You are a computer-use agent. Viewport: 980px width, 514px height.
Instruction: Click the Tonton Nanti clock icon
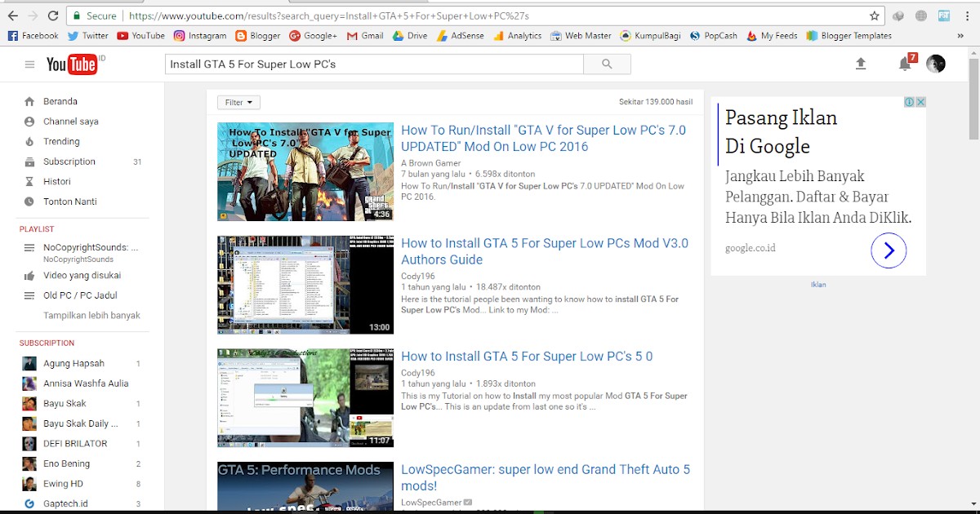29,202
